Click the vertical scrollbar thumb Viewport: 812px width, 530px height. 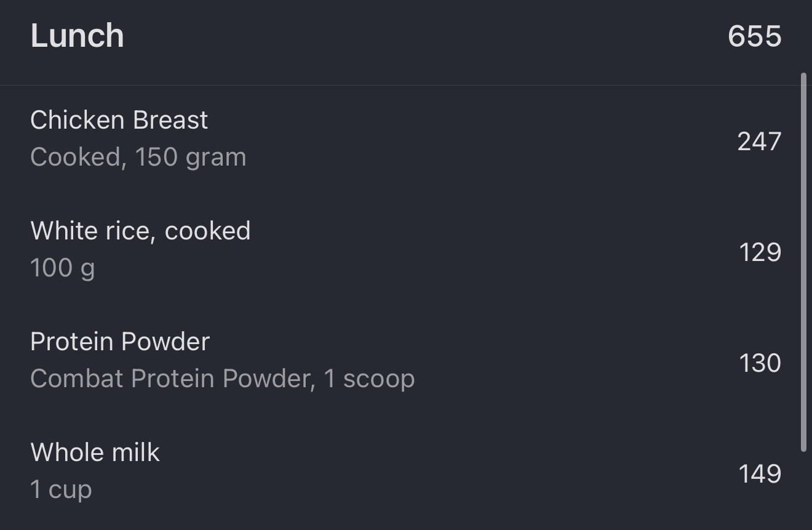coord(803,263)
